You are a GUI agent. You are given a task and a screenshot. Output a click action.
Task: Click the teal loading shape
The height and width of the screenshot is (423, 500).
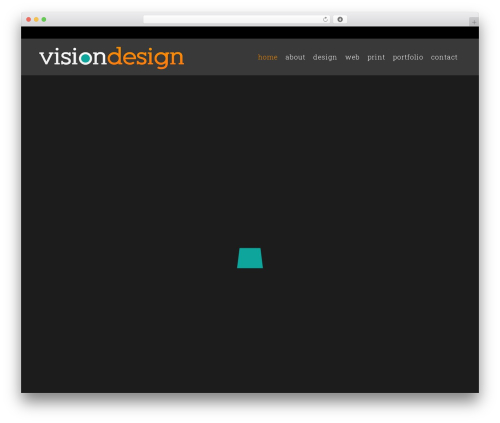pos(250,258)
